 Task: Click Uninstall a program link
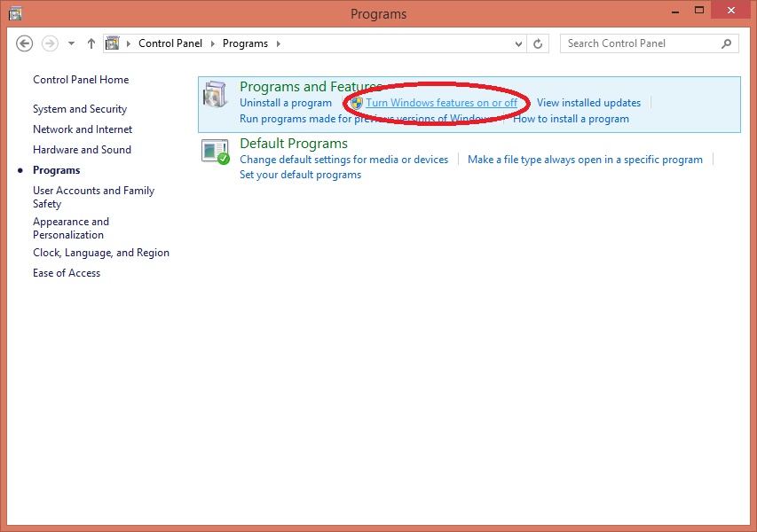pos(286,103)
